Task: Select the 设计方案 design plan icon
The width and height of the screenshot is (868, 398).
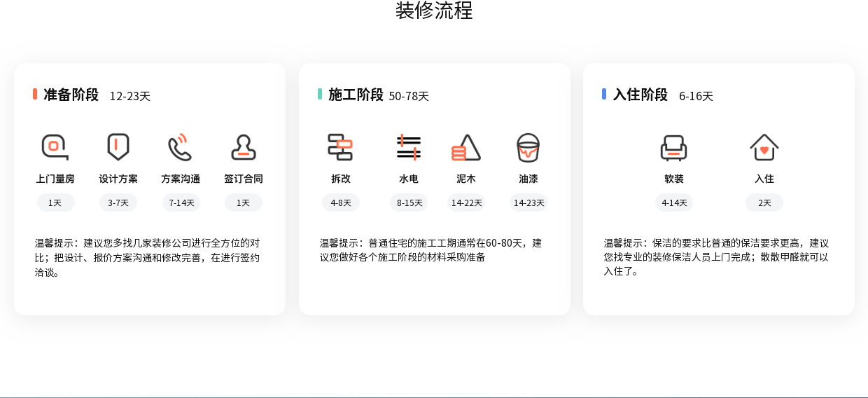Action: [118, 147]
